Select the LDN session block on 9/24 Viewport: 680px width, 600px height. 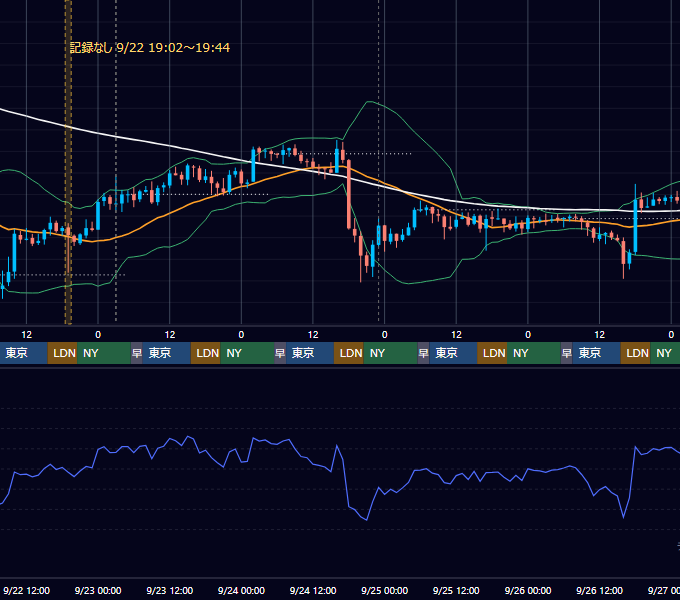[x=349, y=353]
